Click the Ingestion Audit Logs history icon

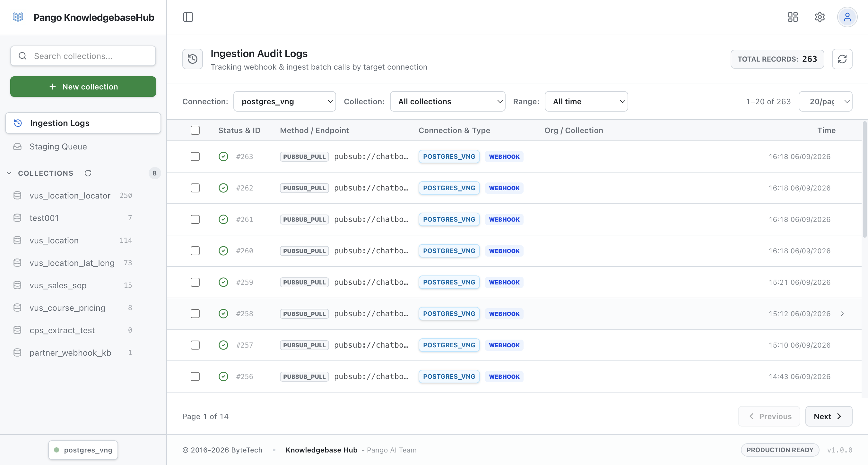point(192,59)
